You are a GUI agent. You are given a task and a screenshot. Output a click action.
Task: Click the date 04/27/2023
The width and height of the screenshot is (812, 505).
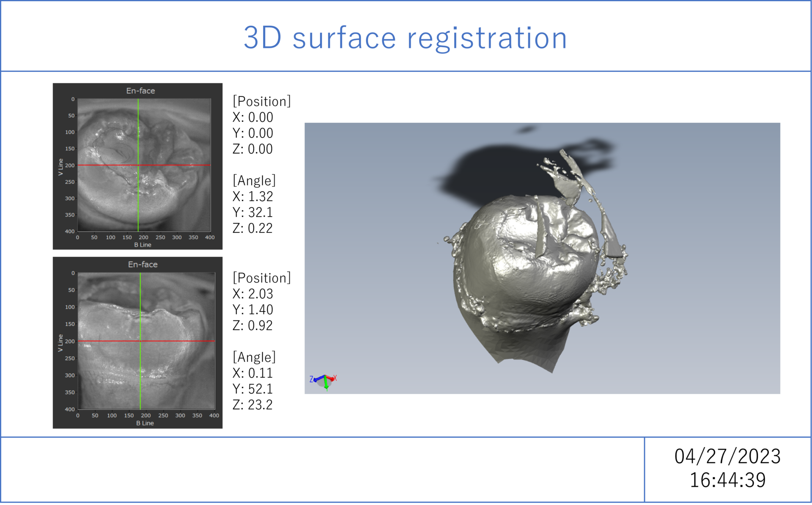[727, 456]
